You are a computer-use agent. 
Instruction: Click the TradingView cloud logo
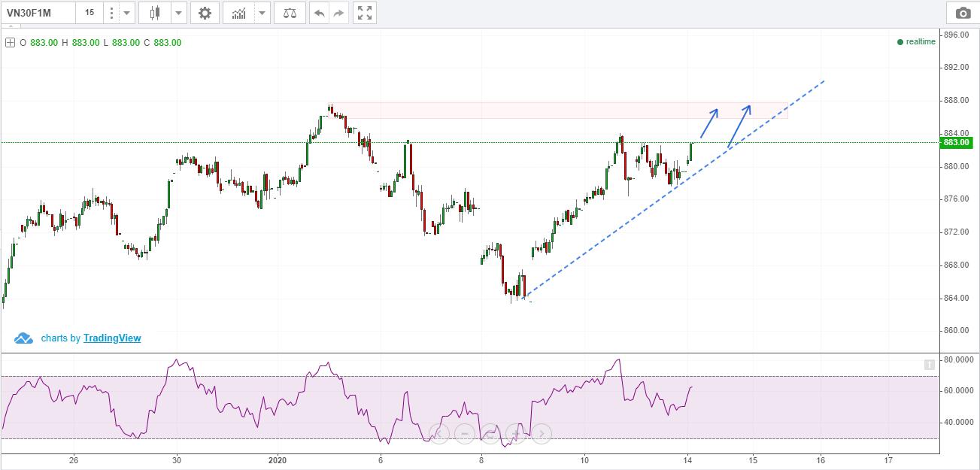point(23,338)
